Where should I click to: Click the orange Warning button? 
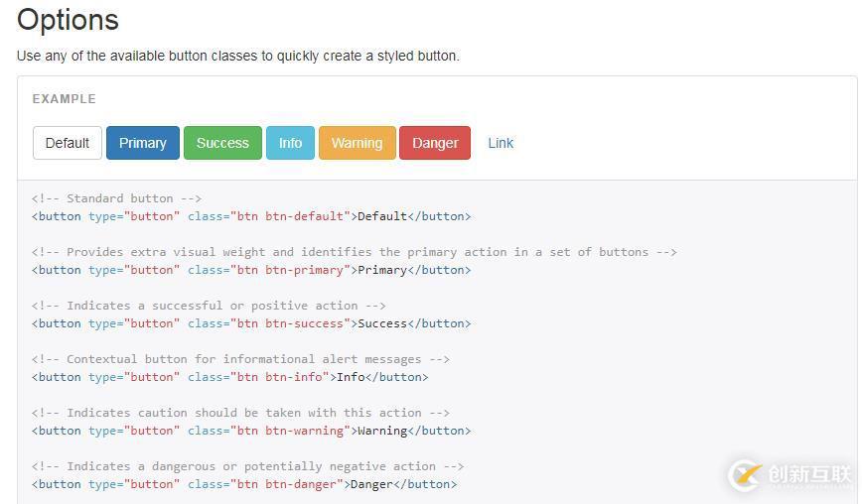357,143
